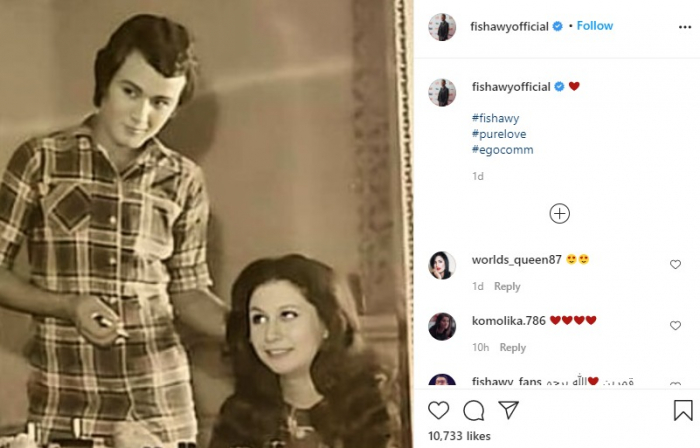Image resolution: width=700 pixels, height=448 pixels.
Task: Open the #egocomm hashtag
Action: [x=502, y=150]
